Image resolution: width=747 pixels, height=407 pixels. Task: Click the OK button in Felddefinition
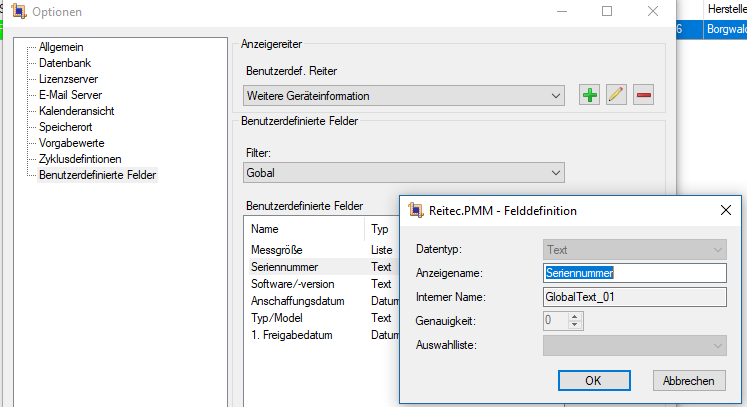[593, 380]
